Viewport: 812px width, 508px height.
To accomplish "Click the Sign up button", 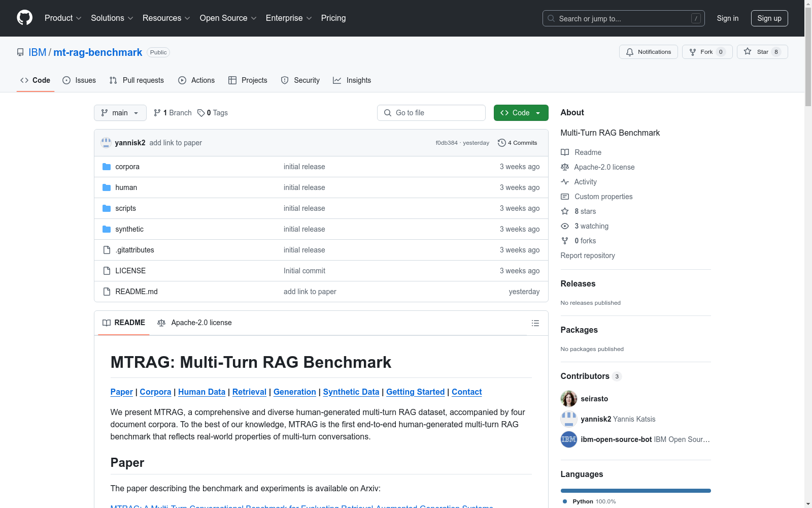I will [769, 18].
